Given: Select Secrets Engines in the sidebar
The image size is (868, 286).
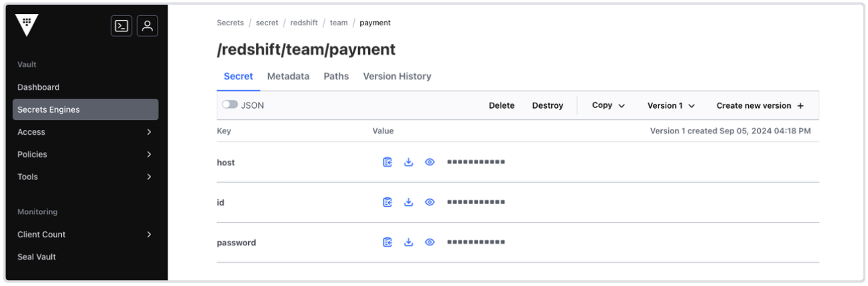Looking at the screenshot, I should pyautogui.click(x=85, y=109).
